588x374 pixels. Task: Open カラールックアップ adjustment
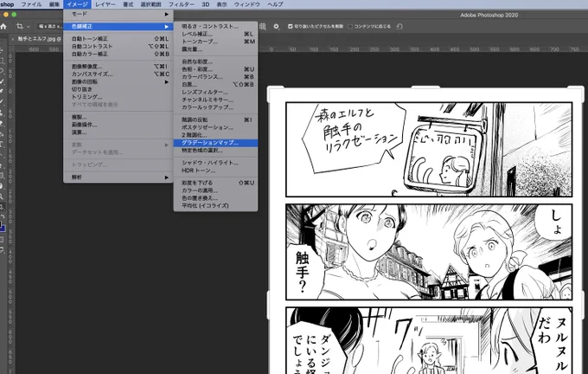[215, 107]
